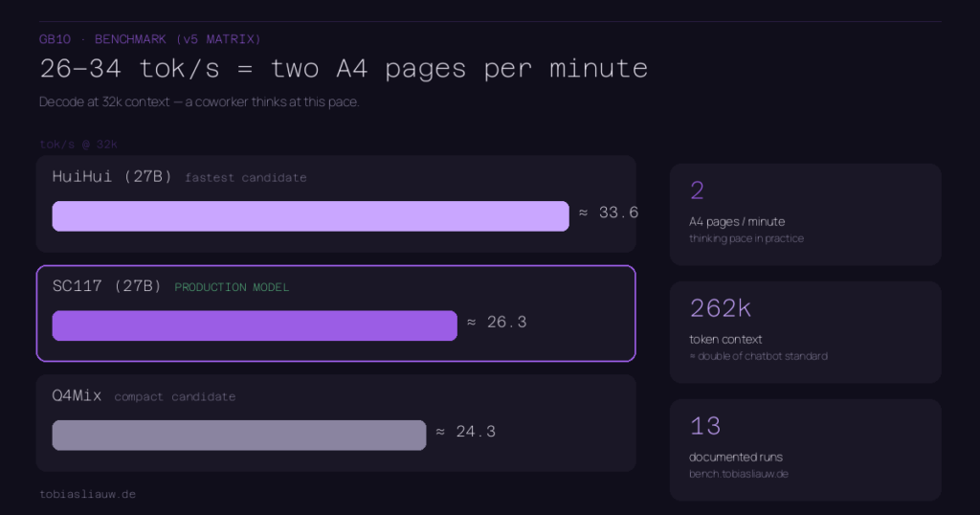Select the 'HuiHui (27B)' model name
Viewport: 980px width, 515px height.
pos(113,177)
